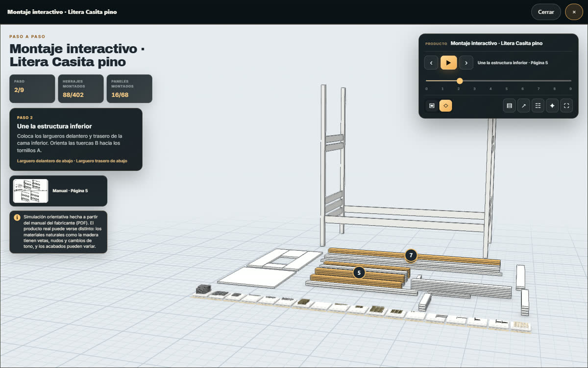The height and width of the screenshot is (368, 588).
Task: Select the square view mode icon
Action: coord(432,105)
